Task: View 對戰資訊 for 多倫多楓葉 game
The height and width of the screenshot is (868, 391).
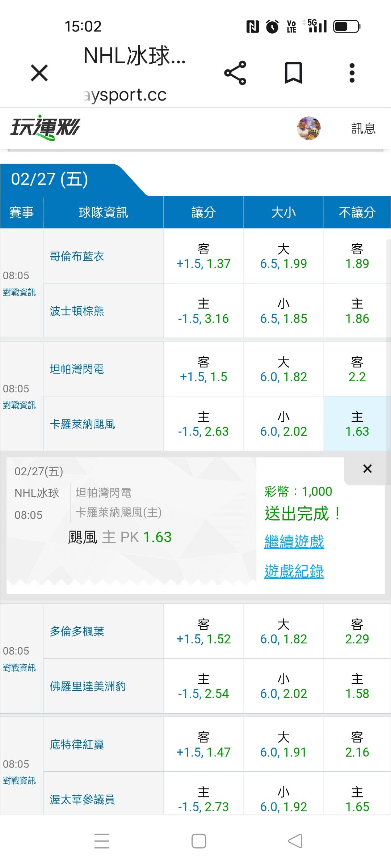Action: point(19,668)
